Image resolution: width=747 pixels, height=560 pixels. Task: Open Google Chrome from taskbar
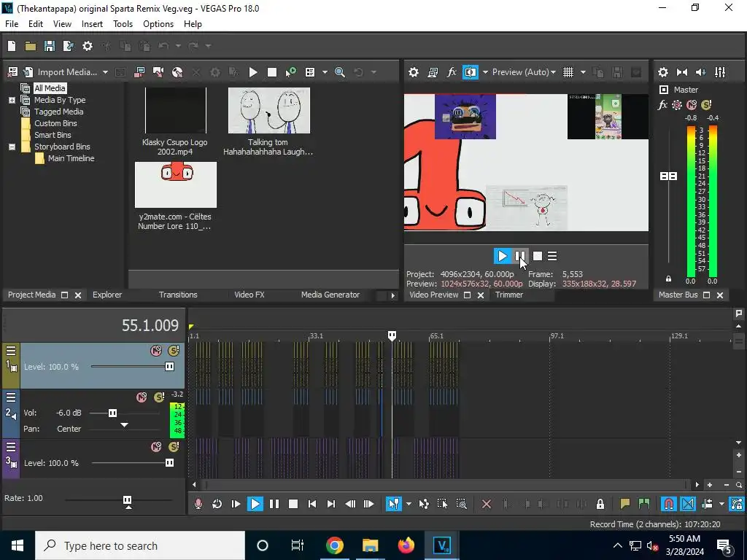pos(334,545)
